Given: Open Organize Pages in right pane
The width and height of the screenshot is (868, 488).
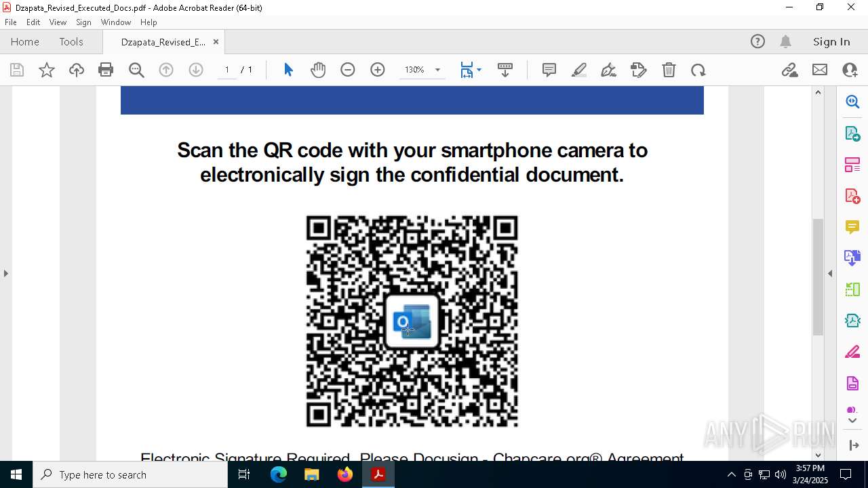Looking at the screenshot, I should coord(852,164).
